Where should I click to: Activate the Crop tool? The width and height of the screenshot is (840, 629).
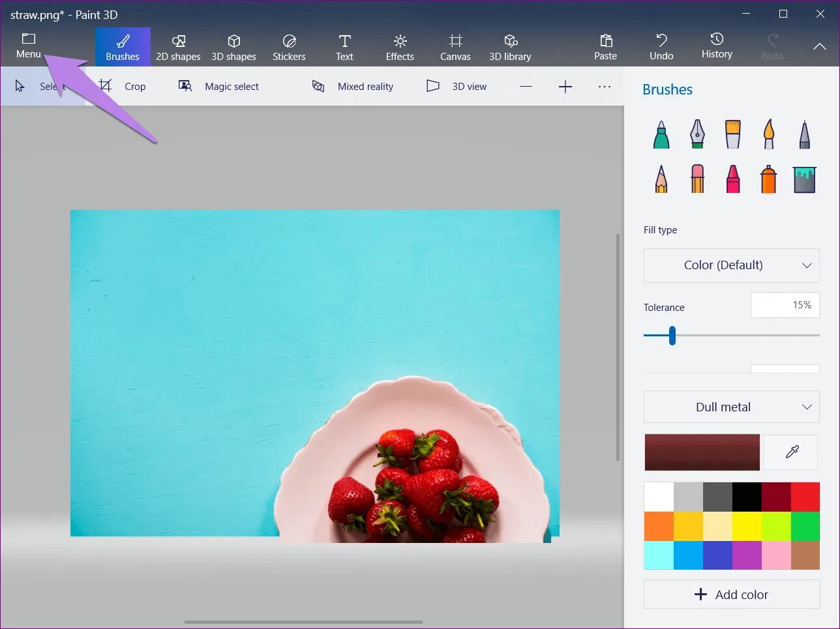click(122, 87)
